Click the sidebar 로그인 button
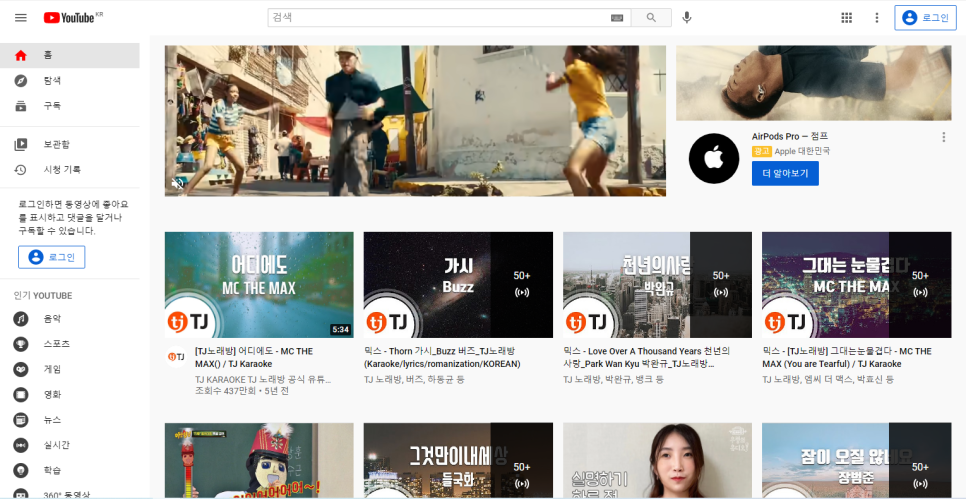Viewport: 966px width, 499px height. (52, 257)
